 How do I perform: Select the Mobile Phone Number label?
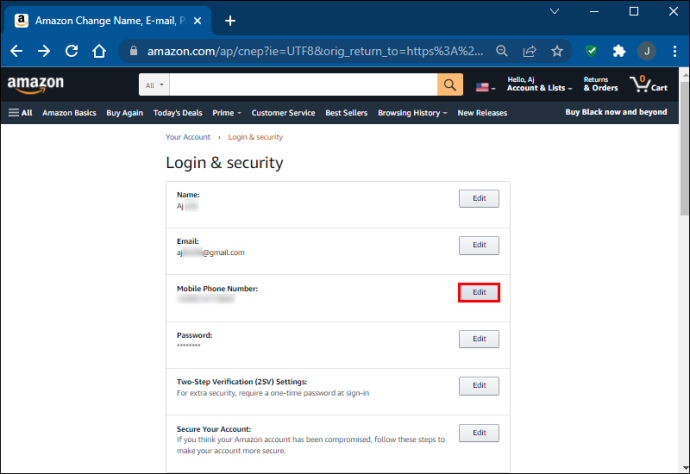tap(217, 289)
